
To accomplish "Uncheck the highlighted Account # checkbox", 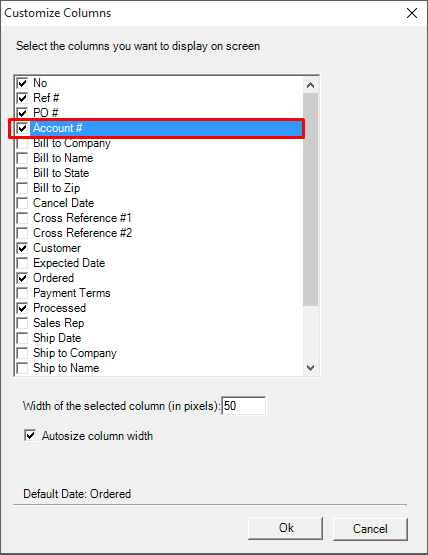I will tap(22, 128).
